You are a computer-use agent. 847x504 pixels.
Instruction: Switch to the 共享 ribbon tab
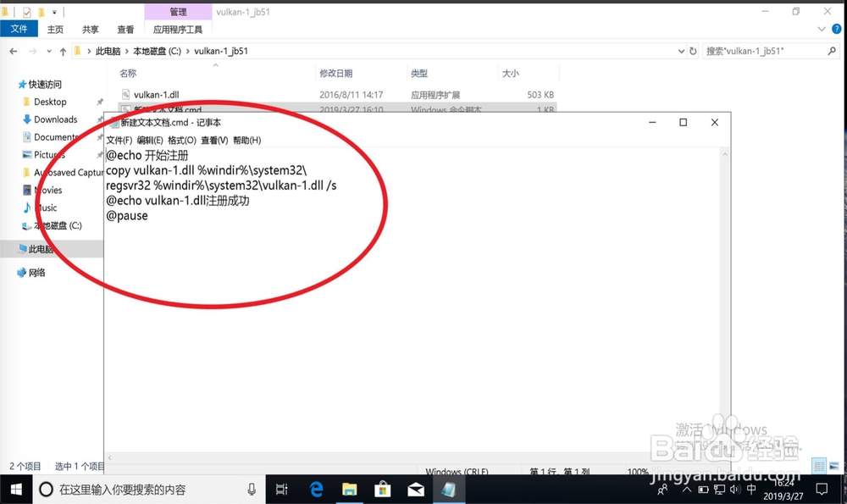[x=91, y=28]
